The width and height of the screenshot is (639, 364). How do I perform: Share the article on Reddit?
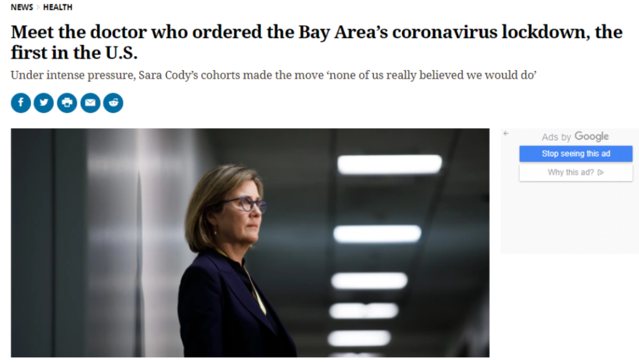coord(113,103)
